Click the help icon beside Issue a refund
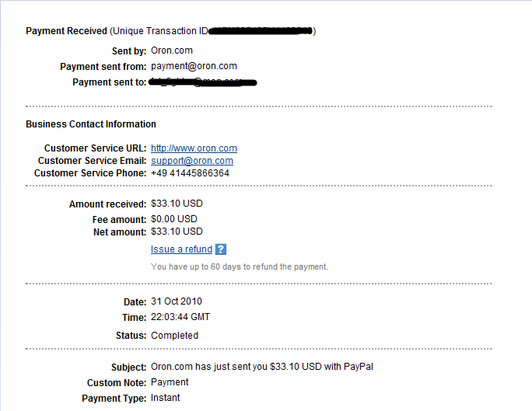This screenshot has height=411, width=532. [x=221, y=249]
